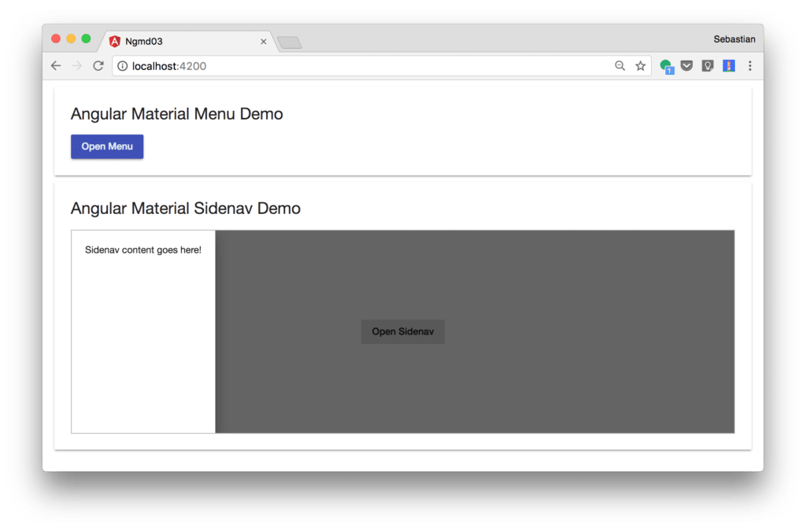This screenshot has height=532, width=806.
Task: Click the browser forward arrow
Action: [x=77, y=66]
